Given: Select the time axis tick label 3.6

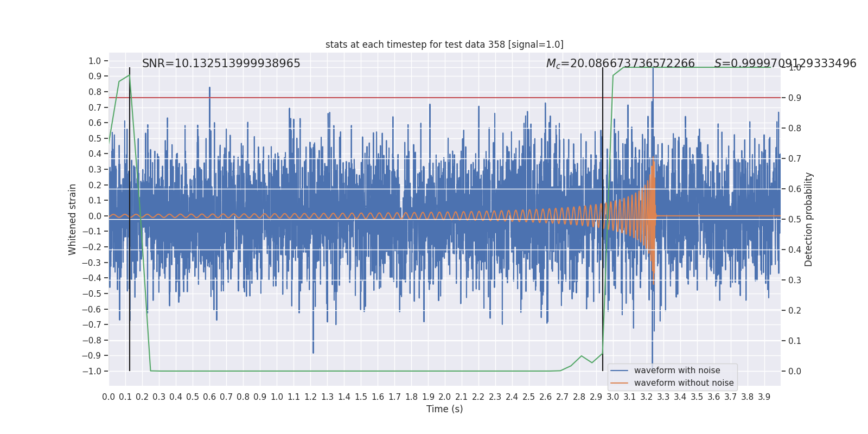Looking at the screenshot, I should point(714,397).
